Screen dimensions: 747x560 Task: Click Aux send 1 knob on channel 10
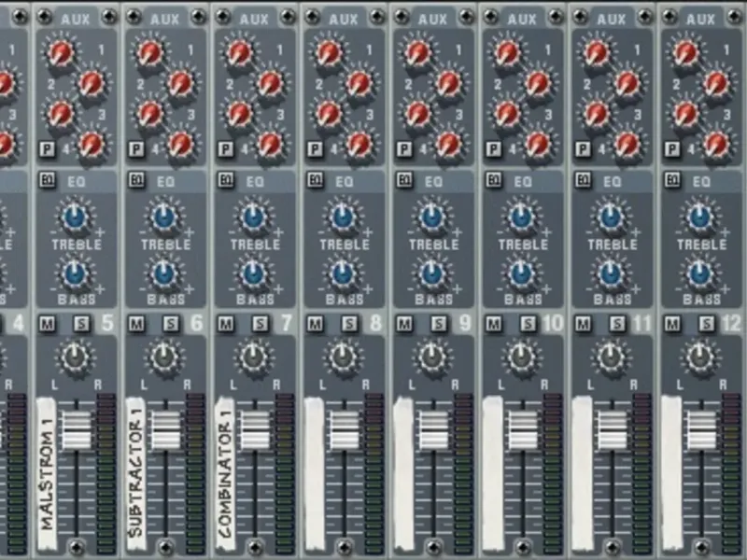click(508, 53)
